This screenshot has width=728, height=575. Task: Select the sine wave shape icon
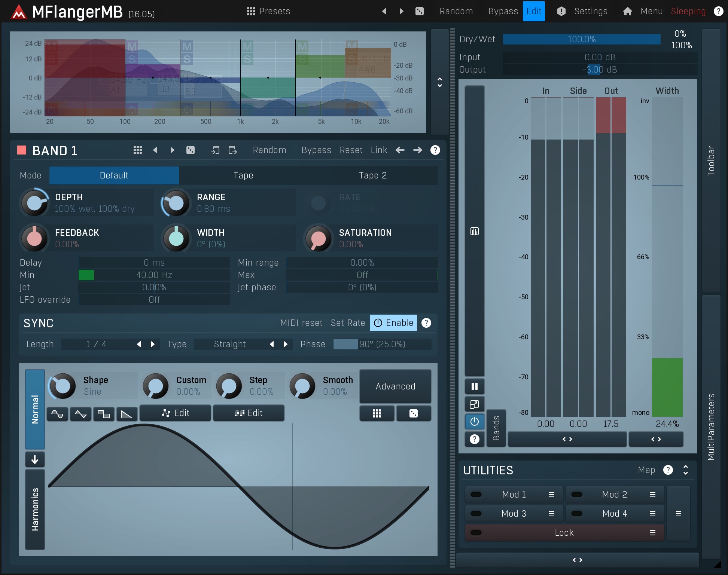57,414
